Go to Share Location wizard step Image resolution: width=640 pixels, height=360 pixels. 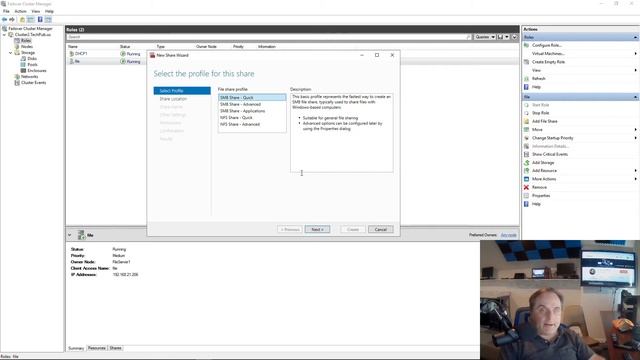click(173, 99)
